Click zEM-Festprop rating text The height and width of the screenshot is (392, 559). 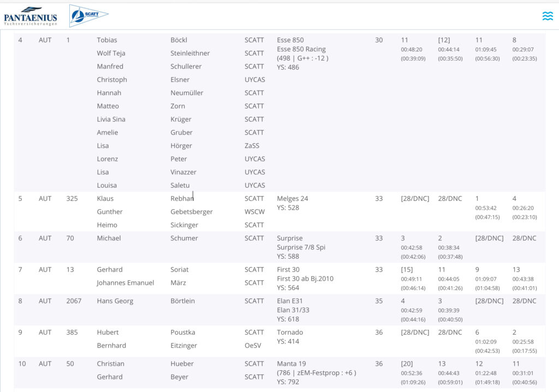316,373
